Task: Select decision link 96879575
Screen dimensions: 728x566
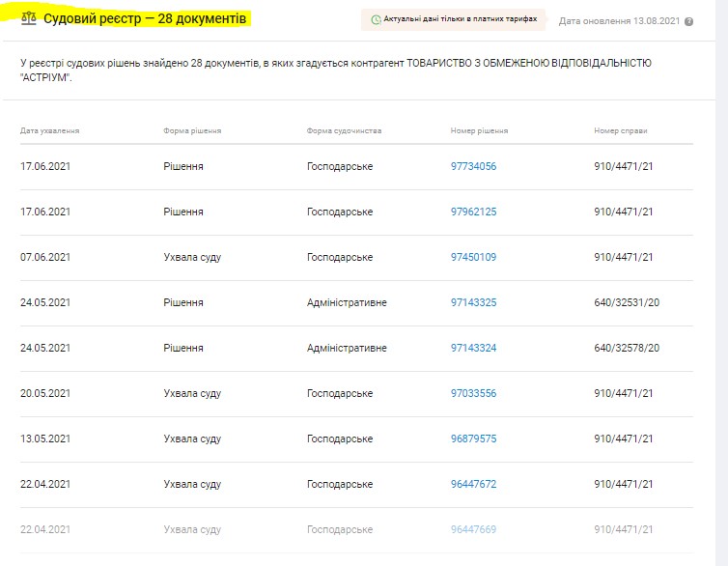Action: click(x=473, y=439)
